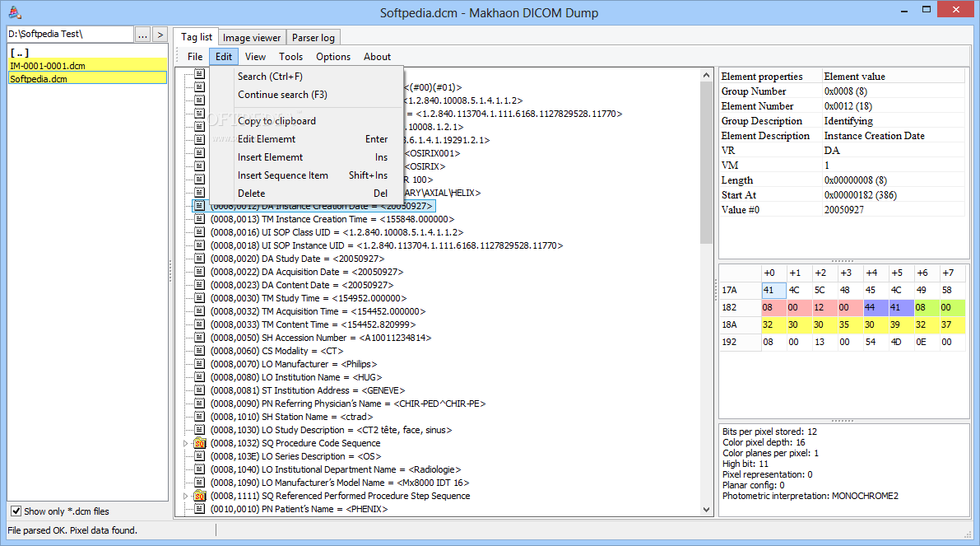The width and height of the screenshot is (980, 546).
Task: Click hex cell 41 in row 17A
Action: [x=773, y=290]
